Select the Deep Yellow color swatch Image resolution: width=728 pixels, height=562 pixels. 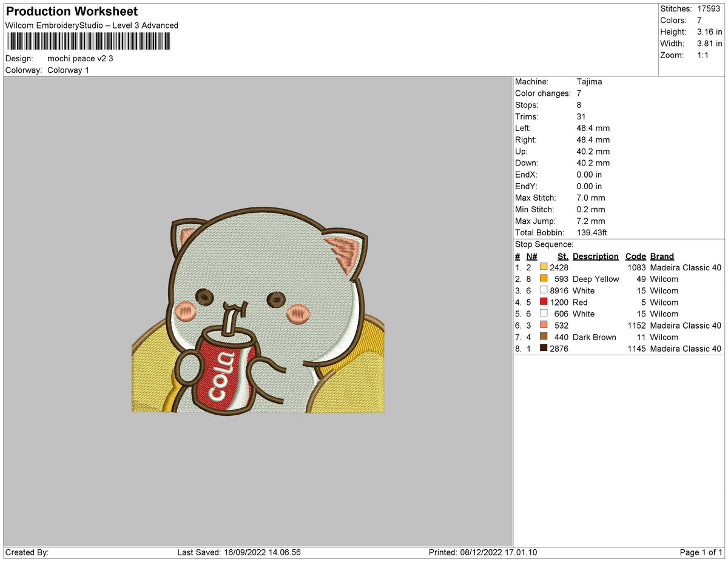click(544, 279)
